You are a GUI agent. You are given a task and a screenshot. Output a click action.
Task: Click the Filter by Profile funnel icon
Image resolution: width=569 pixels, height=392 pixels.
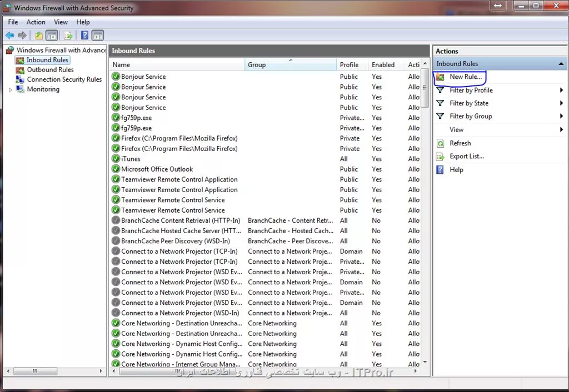pyautogui.click(x=440, y=90)
